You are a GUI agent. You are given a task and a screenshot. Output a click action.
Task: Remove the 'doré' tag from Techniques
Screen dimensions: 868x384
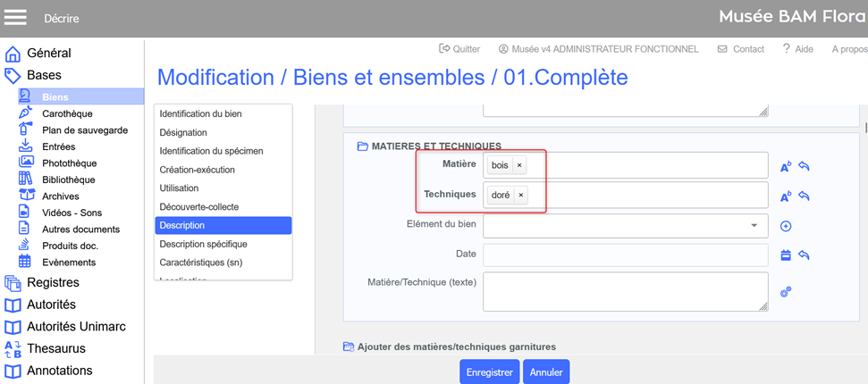coord(521,195)
